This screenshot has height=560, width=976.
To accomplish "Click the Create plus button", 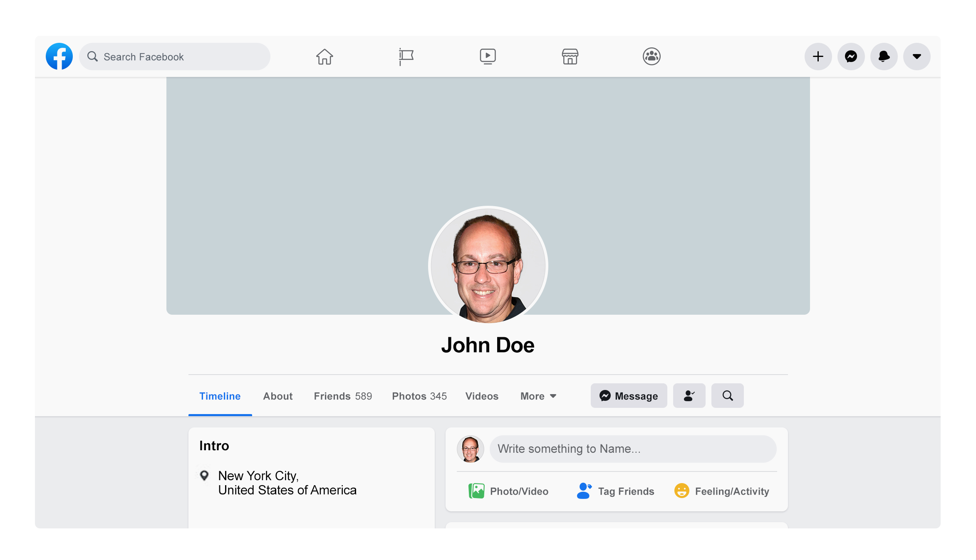I will (x=818, y=57).
